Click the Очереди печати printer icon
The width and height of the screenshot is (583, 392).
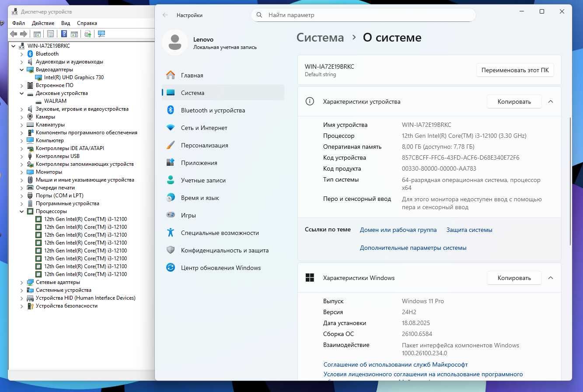(30, 188)
